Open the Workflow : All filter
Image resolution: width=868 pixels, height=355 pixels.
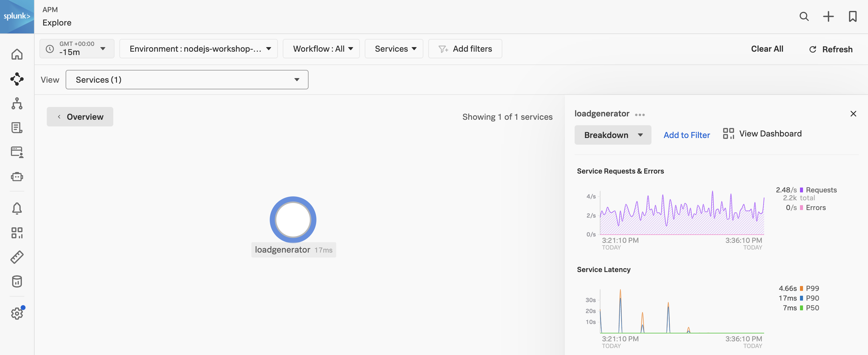(321, 49)
